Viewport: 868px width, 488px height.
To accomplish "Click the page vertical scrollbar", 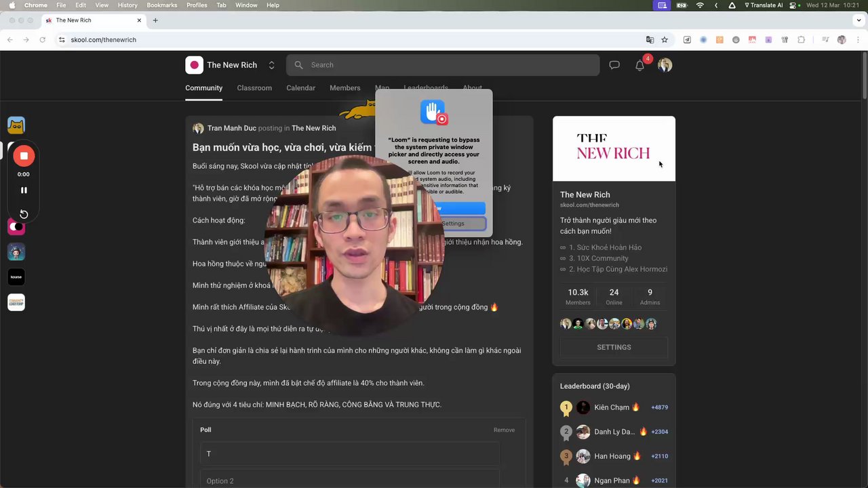I will pyautogui.click(x=865, y=75).
